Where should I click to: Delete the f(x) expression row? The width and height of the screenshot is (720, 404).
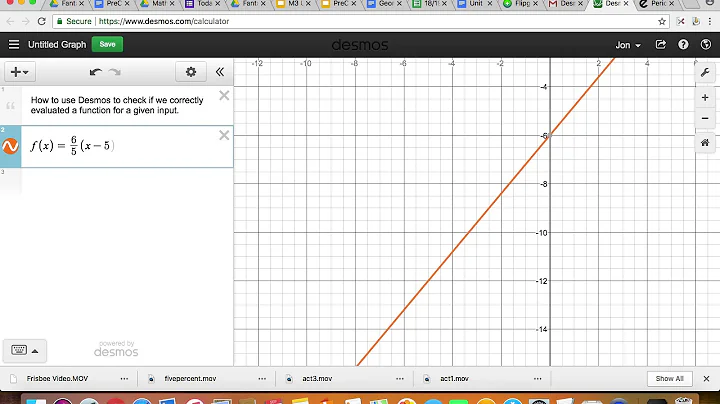click(x=224, y=135)
